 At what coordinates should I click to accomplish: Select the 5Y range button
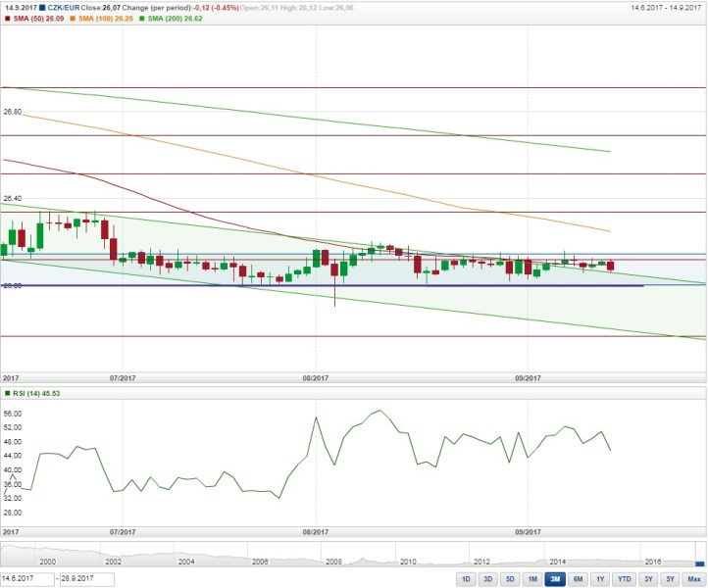(x=668, y=579)
